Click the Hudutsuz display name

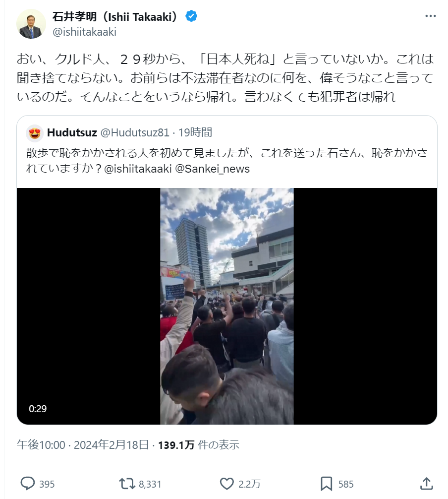click(72, 132)
